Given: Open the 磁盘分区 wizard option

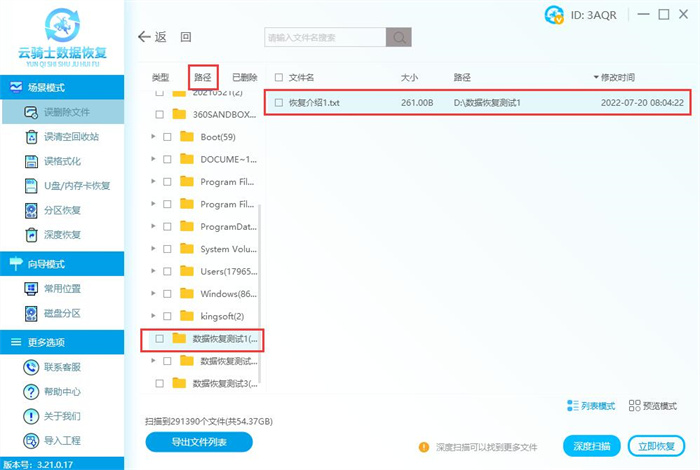Looking at the screenshot, I should [62, 313].
